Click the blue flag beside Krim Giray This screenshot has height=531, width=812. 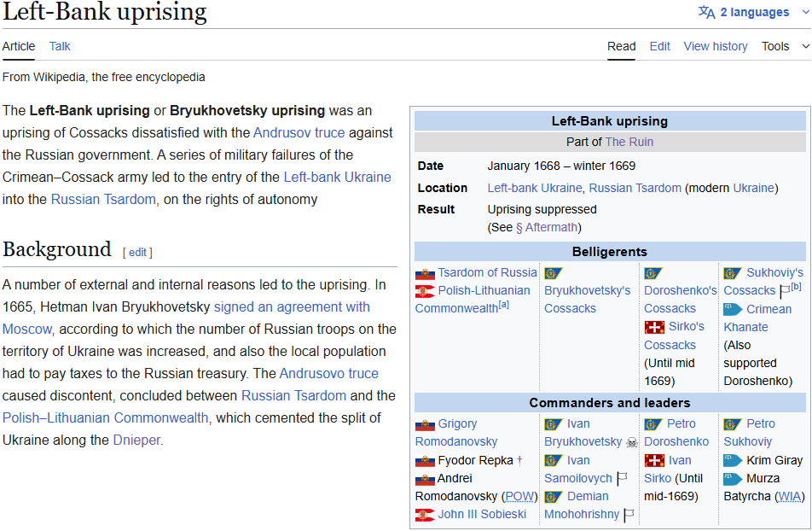733,460
